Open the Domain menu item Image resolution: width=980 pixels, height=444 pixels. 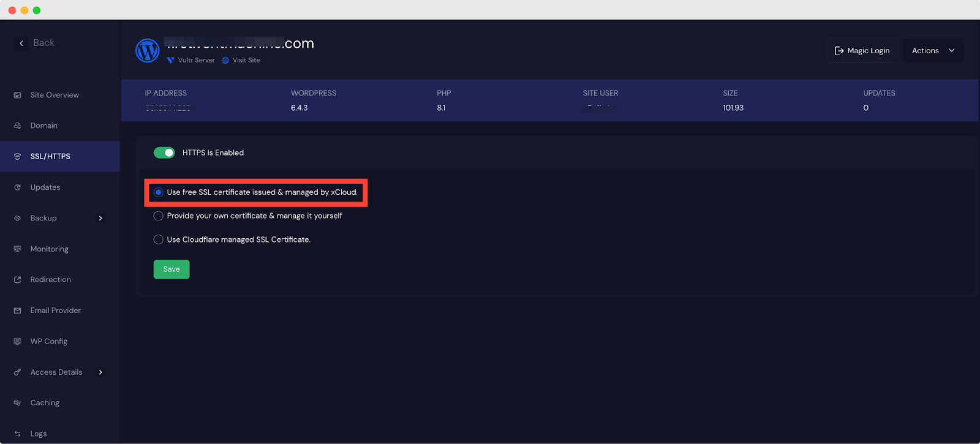[x=44, y=126]
